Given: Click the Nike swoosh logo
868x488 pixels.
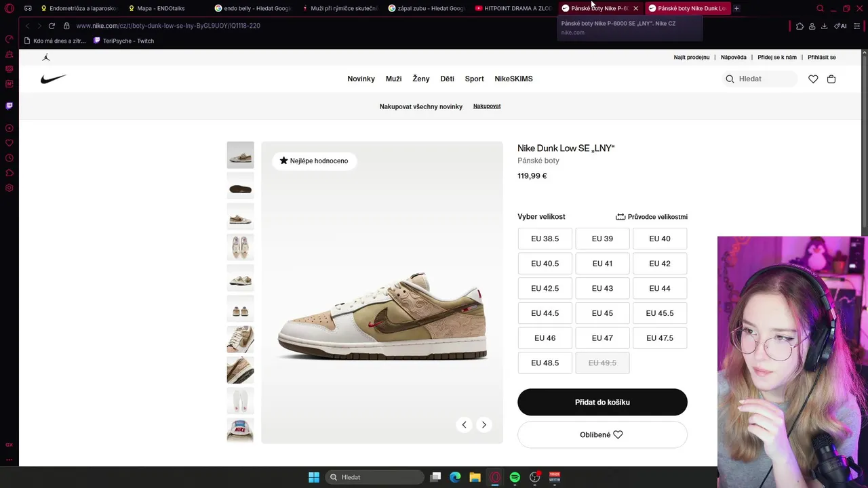Looking at the screenshot, I should tap(53, 79).
